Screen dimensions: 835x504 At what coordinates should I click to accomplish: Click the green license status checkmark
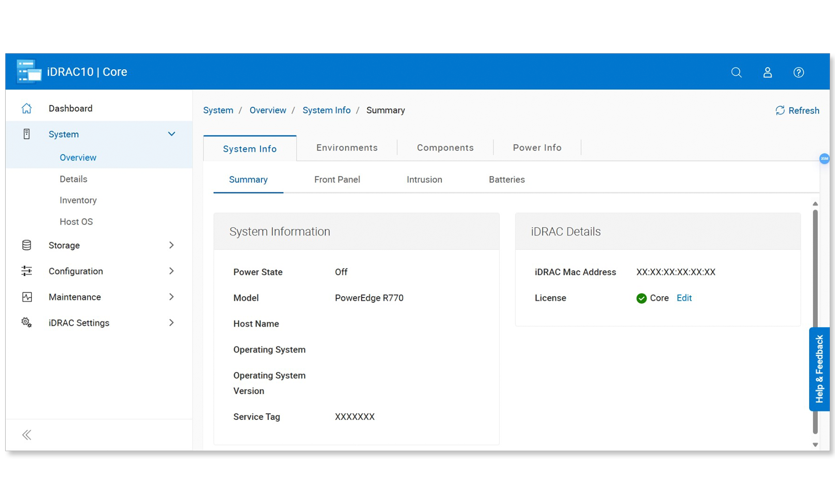click(642, 298)
